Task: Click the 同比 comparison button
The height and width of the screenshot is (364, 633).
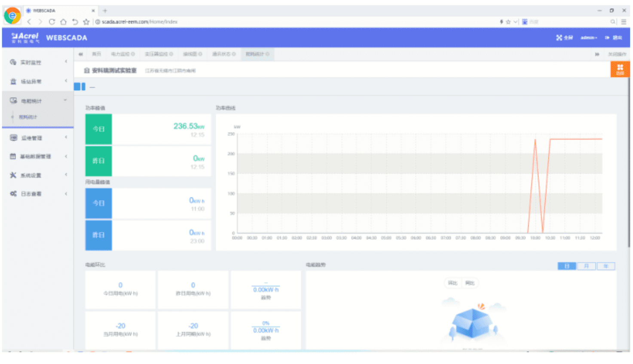Action: (x=470, y=283)
